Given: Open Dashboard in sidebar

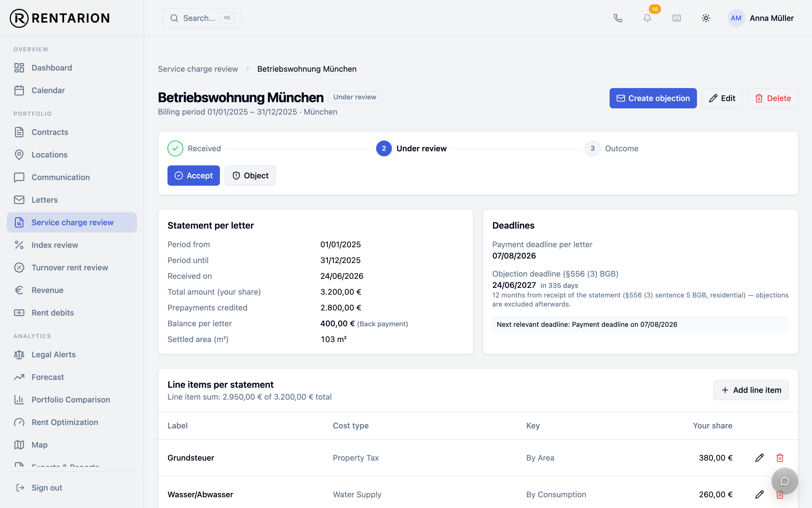Looking at the screenshot, I should pos(72,68).
